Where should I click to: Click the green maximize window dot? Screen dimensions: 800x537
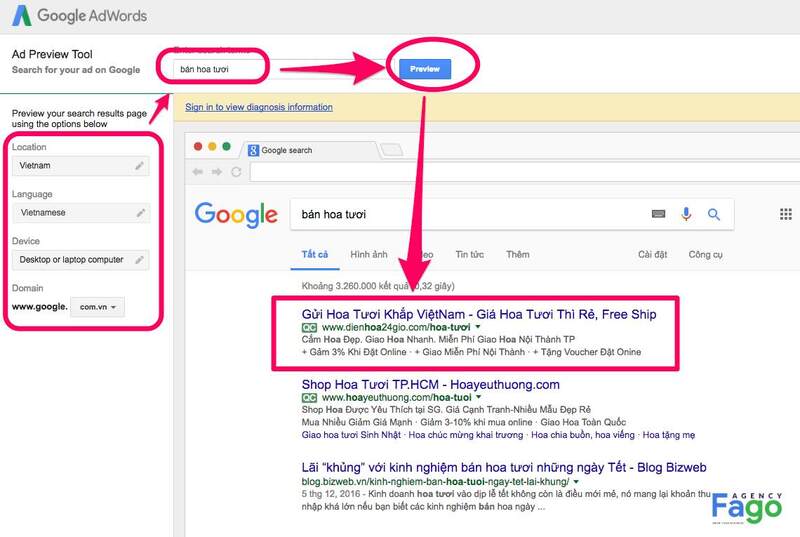point(227,147)
